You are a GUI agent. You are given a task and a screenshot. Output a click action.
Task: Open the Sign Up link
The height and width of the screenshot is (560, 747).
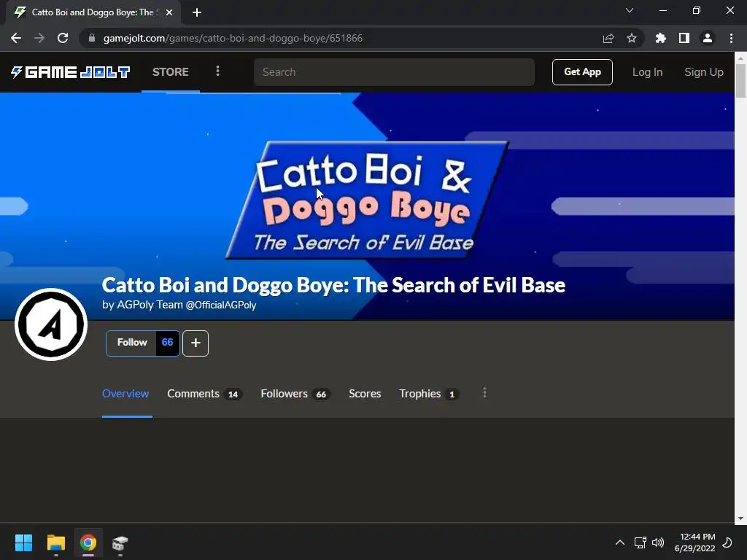coord(704,72)
